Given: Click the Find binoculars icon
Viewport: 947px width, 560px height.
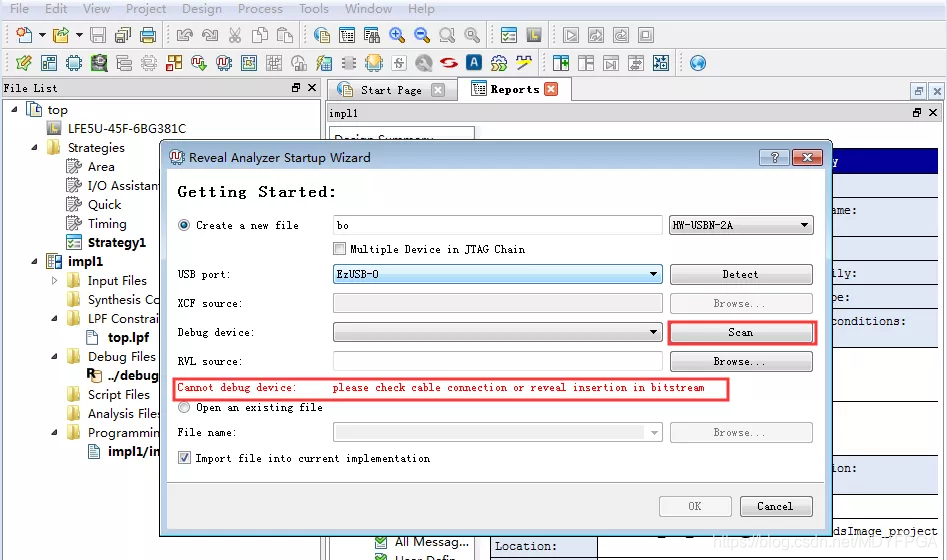Looking at the screenshot, I should click(372, 35).
